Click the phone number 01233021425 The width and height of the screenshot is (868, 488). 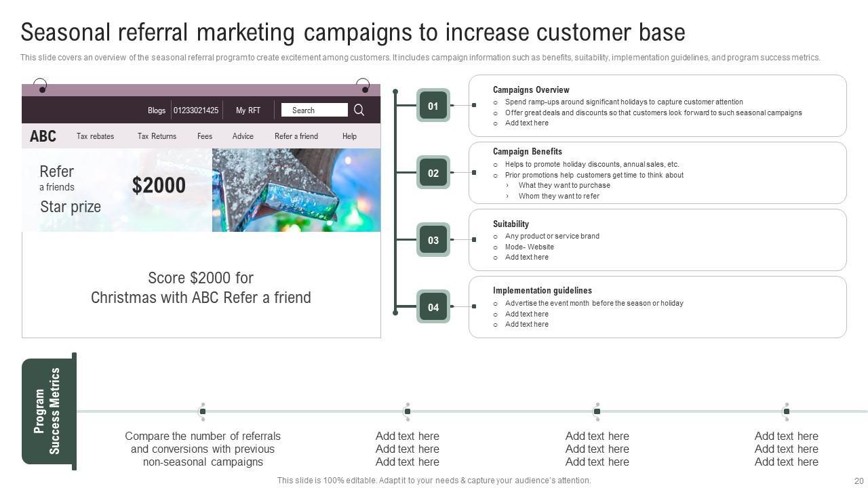pos(196,110)
